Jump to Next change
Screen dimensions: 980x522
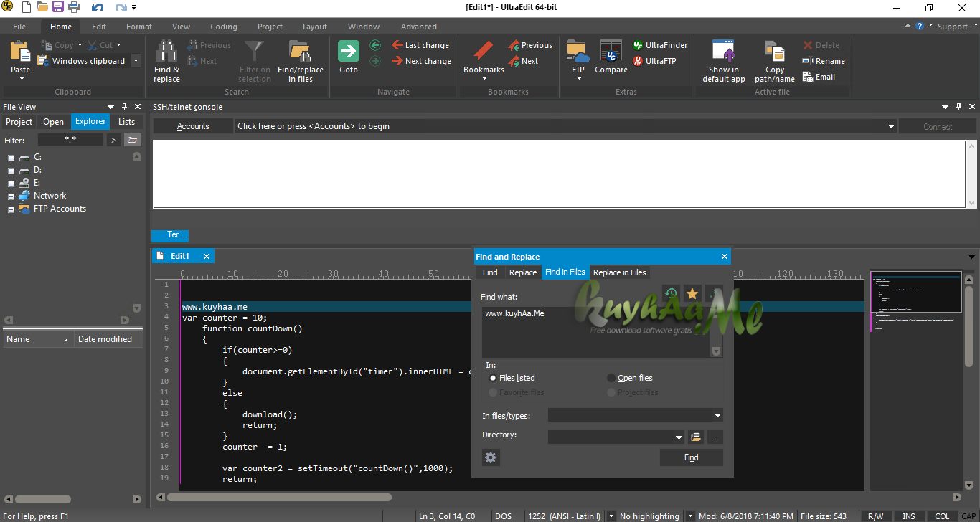(421, 61)
